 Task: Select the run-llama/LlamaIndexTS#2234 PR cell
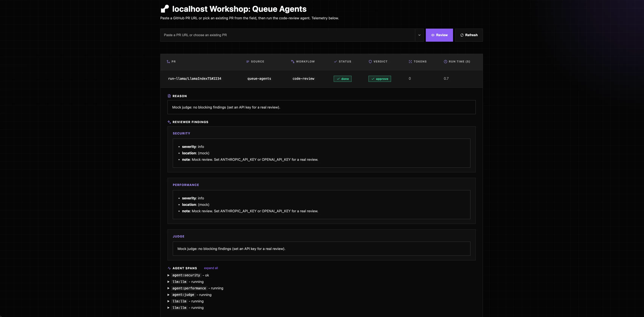tap(195, 79)
